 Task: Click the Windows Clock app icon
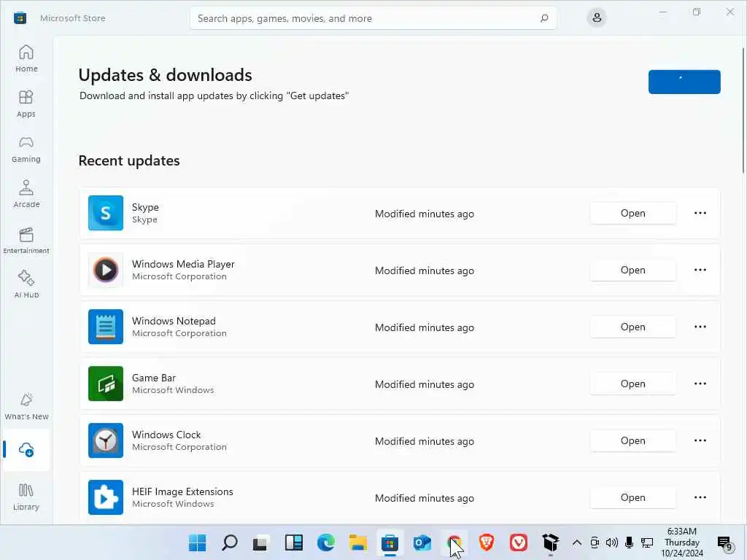coord(106,440)
